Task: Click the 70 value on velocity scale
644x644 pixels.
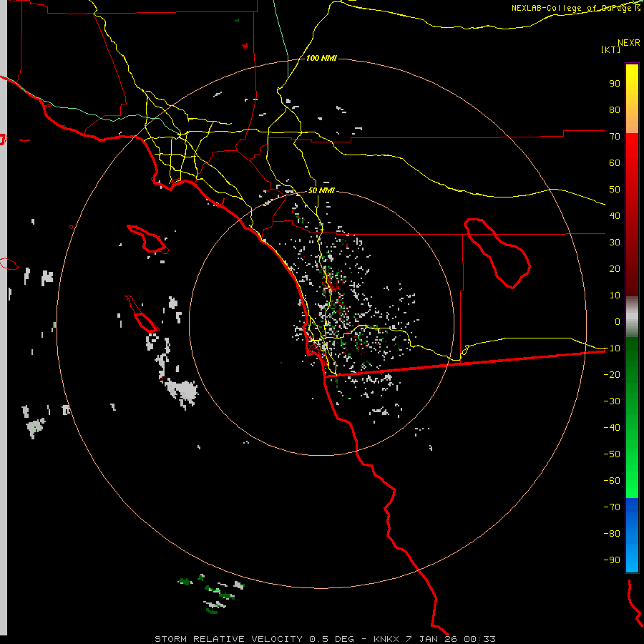Action: pyautogui.click(x=615, y=137)
